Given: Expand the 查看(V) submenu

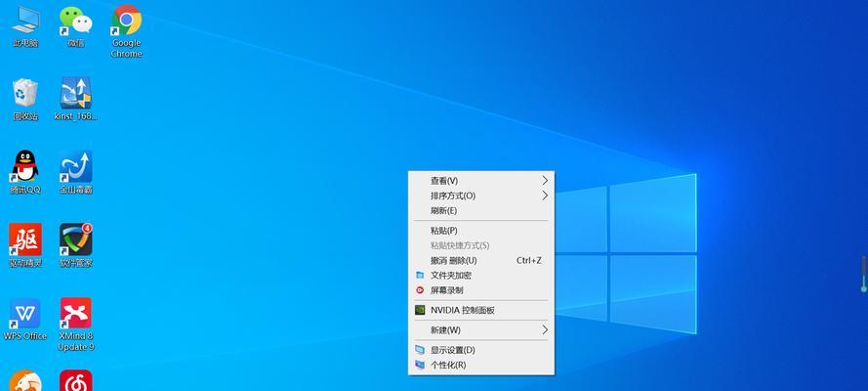Looking at the screenshot, I should tap(481, 181).
